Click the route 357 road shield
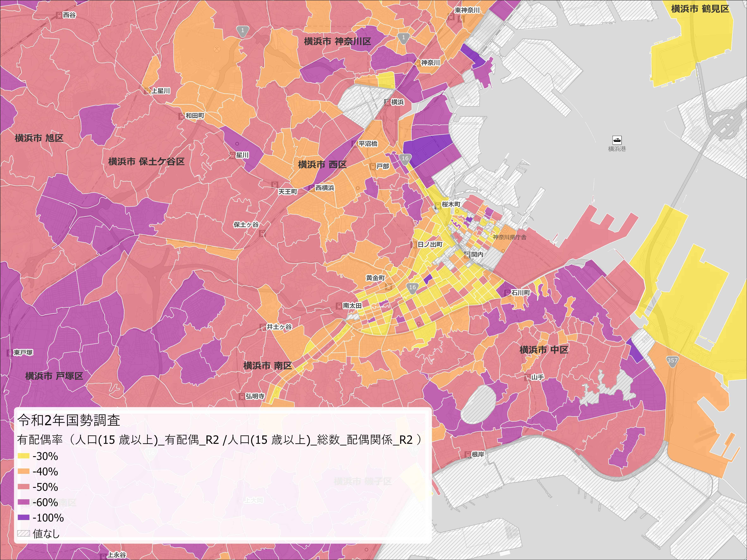Image resolution: width=747 pixels, height=560 pixels. click(672, 361)
